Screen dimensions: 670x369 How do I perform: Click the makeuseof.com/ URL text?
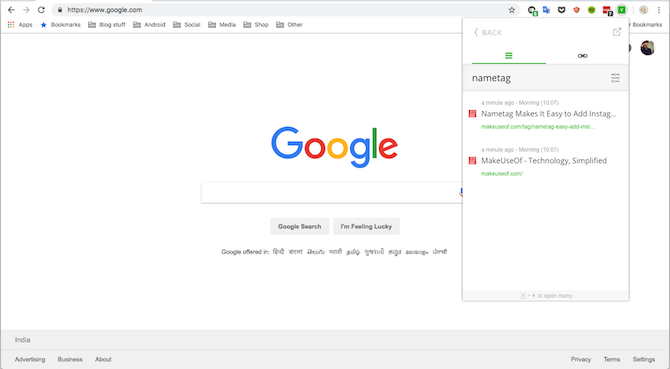(502, 174)
